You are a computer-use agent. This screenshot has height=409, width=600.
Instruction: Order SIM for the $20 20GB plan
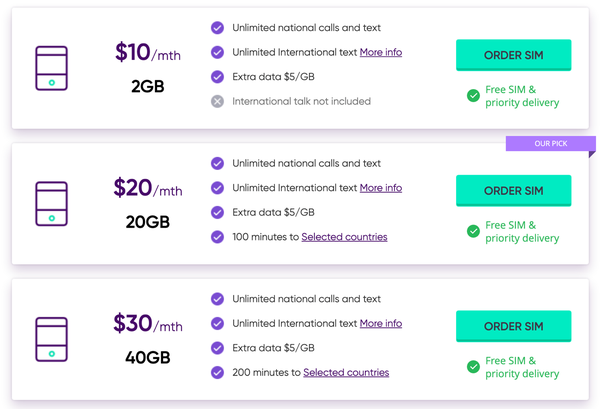click(514, 191)
